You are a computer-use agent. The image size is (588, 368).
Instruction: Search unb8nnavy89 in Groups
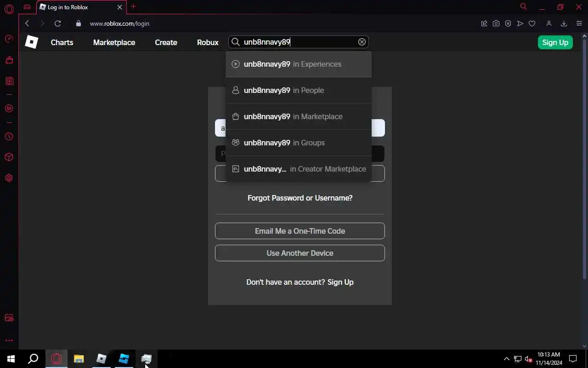[299, 143]
